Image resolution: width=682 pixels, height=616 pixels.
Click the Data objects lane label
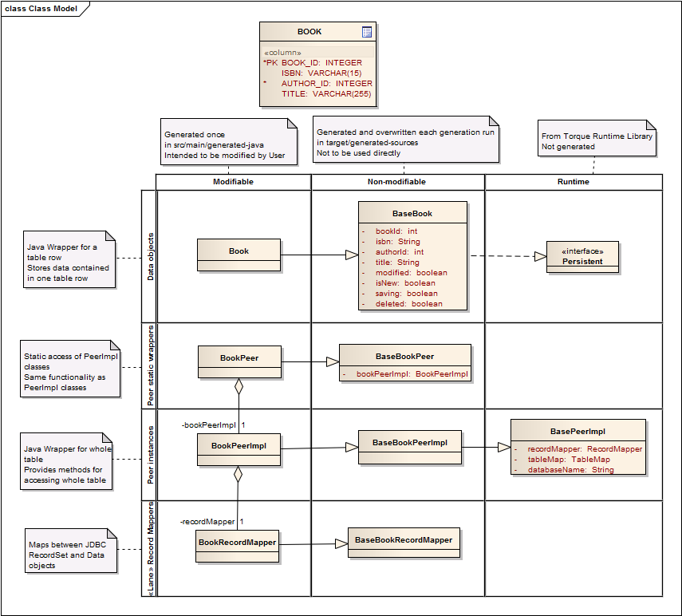point(149,255)
